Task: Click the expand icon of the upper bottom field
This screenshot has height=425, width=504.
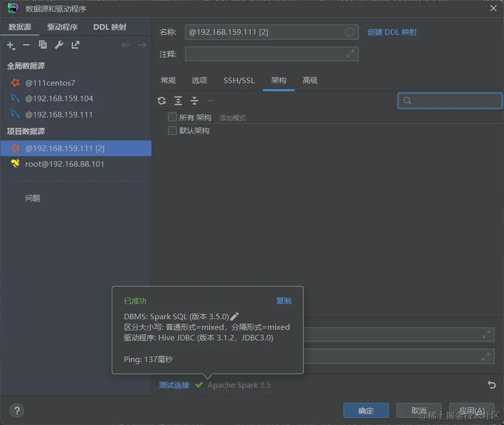Action: (x=486, y=335)
